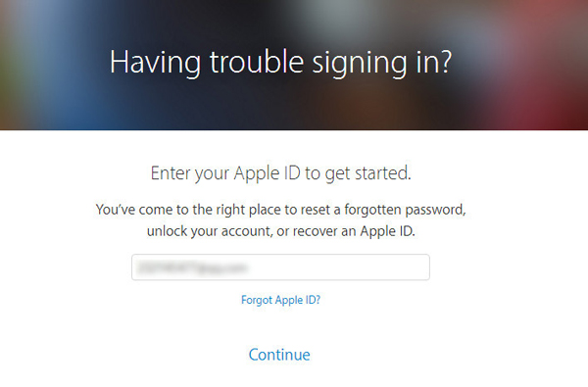This screenshot has width=588, height=387.
Task: Follow the blue Forgot Apple ID? hyperlink
Action: click(280, 300)
